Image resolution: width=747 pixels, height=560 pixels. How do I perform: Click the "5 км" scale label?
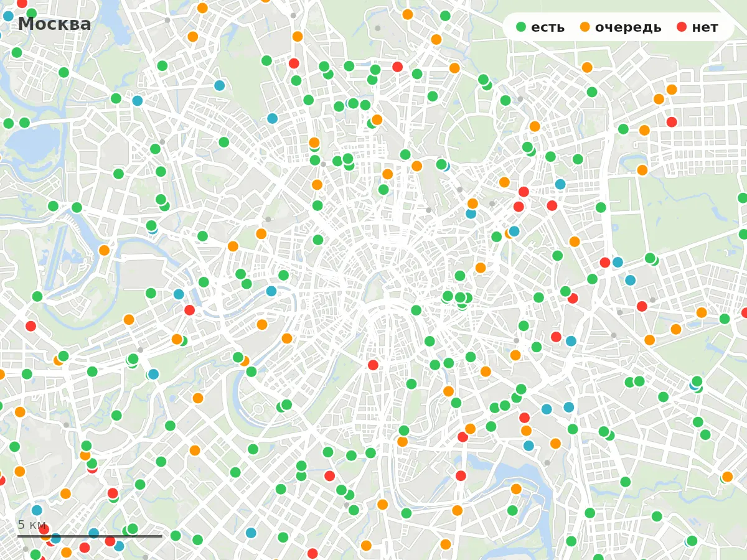tap(32, 525)
